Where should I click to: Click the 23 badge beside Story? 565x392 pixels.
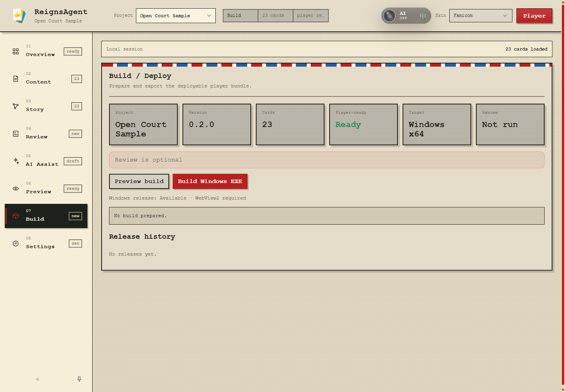pyautogui.click(x=77, y=106)
